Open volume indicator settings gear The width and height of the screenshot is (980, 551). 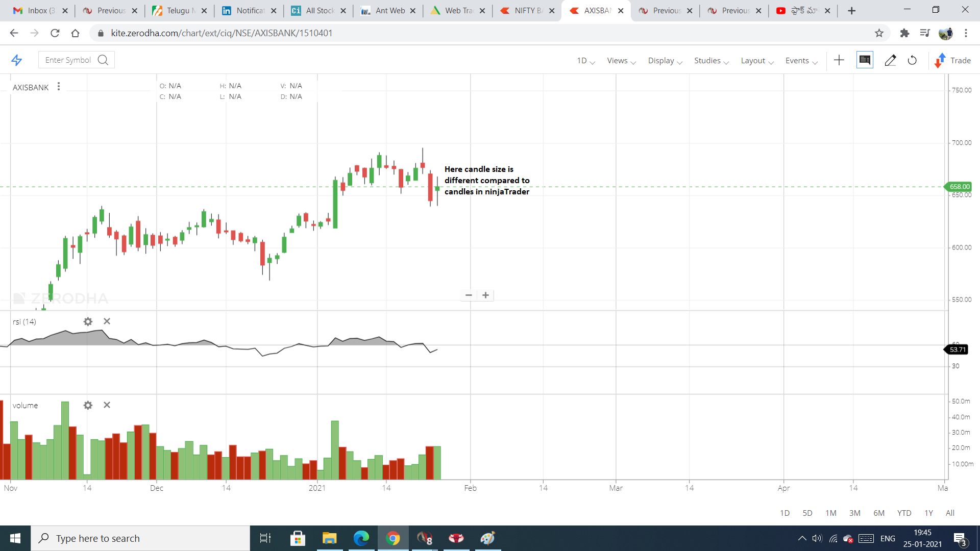coord(88,405)
